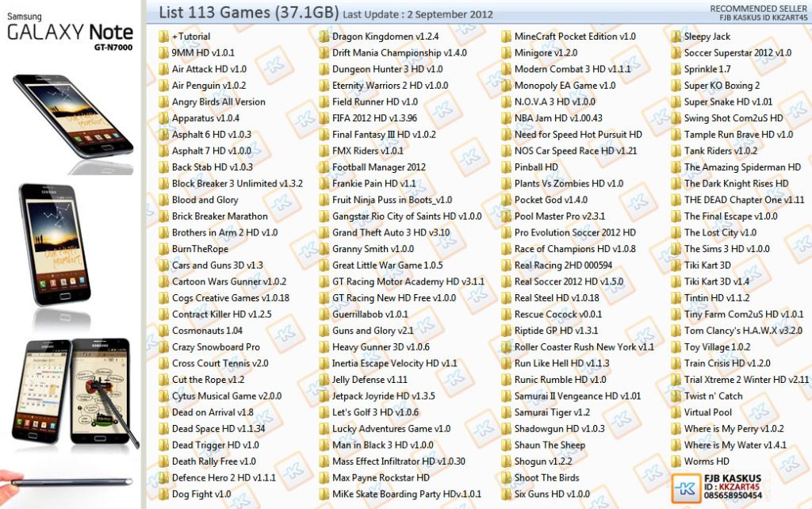Select the folder icon for FIFA 2012 HD v1.3.96
This screenshot has width=812, height=509.
[x=324, y=118]
